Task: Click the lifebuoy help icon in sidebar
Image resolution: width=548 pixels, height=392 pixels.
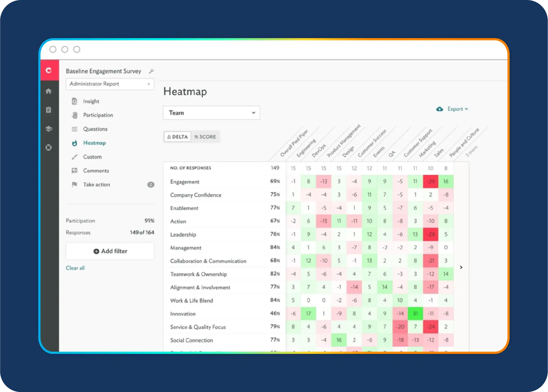Action: click(x=49, y=147)
